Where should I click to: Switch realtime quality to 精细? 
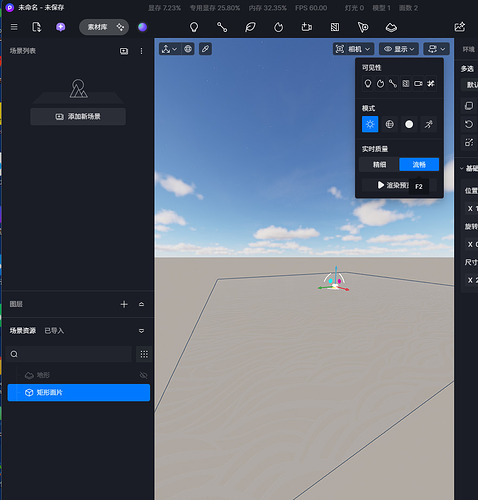click(379, 164)
